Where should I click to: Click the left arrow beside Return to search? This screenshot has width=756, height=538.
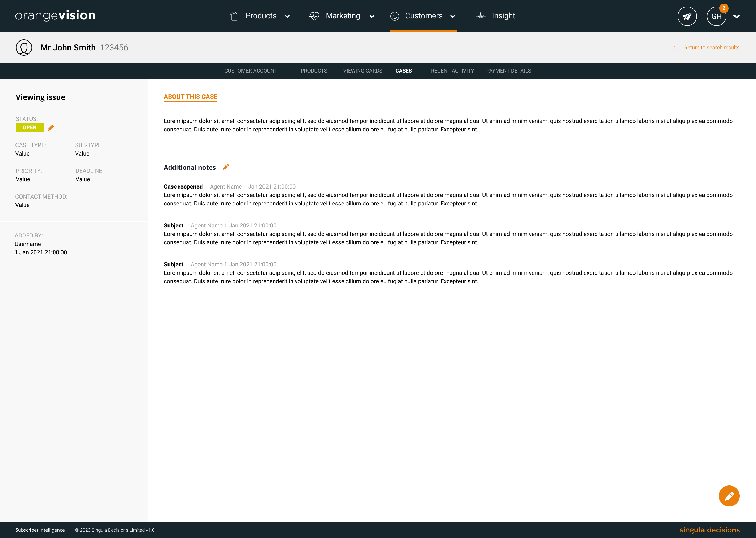pyautogui.click(x=676, y=48)
